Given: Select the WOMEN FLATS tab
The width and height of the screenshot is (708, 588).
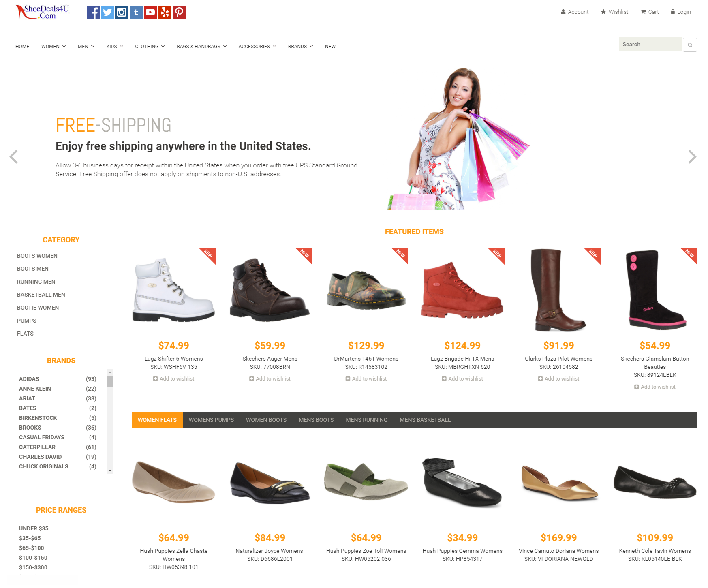Looking at the screenshot, I should click(157, 420).
